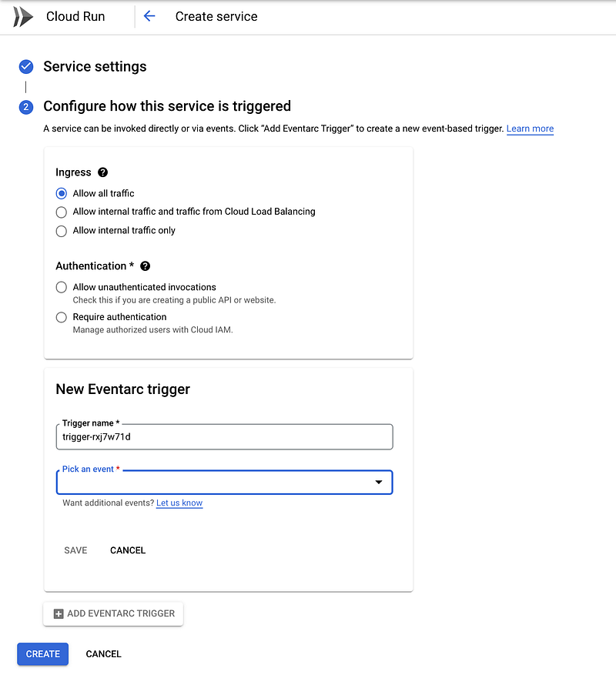Image resolution: width=616 pixels, height=678 pixels.
Task: Choose Allow unauthenticated invocations
Action: pos(62,287)
